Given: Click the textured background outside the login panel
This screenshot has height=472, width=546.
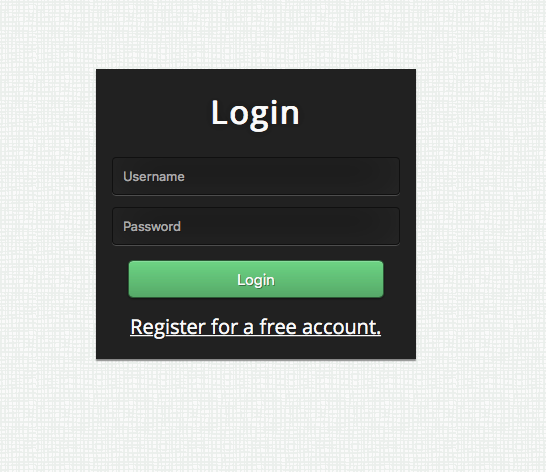Looking at the screenshot, I should (x=481, y=209).
